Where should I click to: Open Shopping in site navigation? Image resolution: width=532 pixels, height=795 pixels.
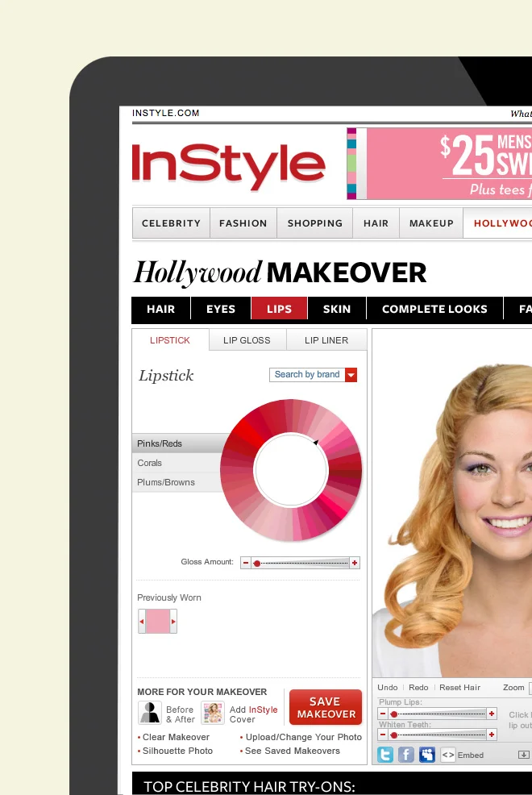315,223
